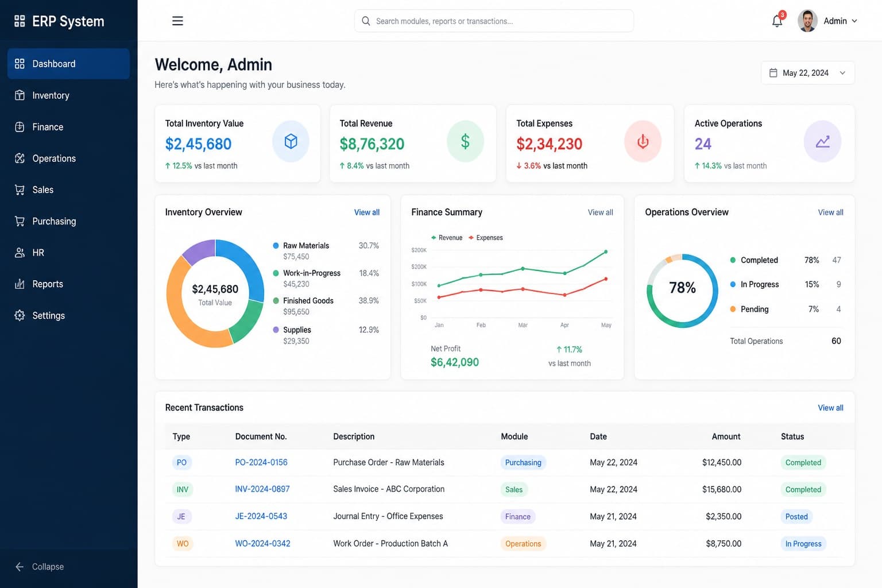882x588 pixels.
Task: Click the ERP System logo icon
Action: click(20, 21)
